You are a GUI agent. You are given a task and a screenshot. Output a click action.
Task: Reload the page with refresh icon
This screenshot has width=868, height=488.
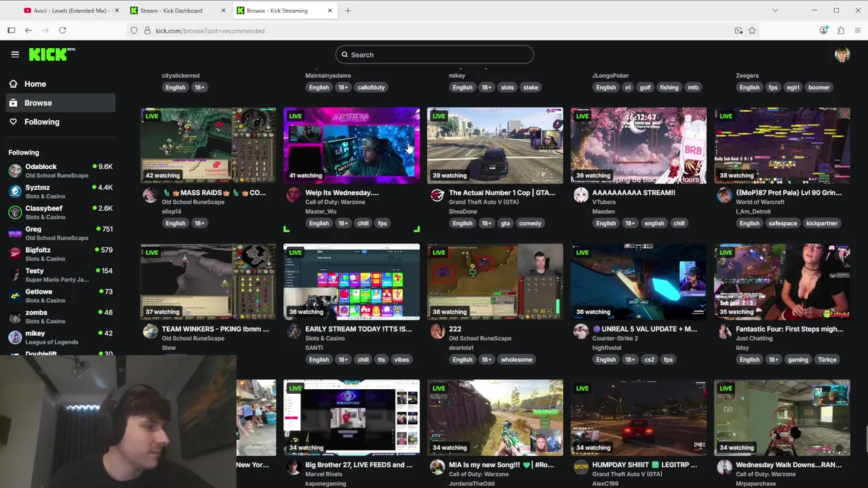pyautogui.click(x=62, y=30)
